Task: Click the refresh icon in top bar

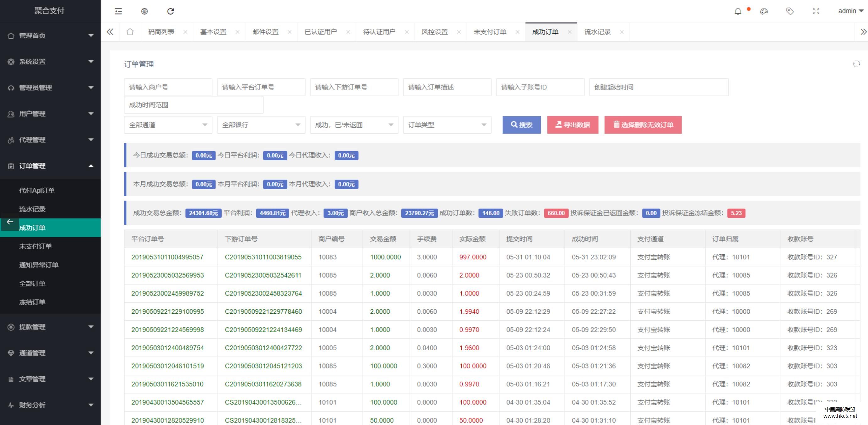Action: (x=171, y=11)
